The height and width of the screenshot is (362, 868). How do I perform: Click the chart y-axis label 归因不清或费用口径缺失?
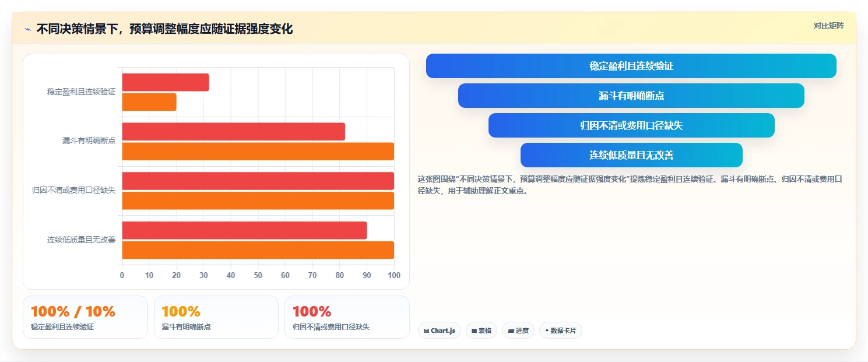pos(73,190)
